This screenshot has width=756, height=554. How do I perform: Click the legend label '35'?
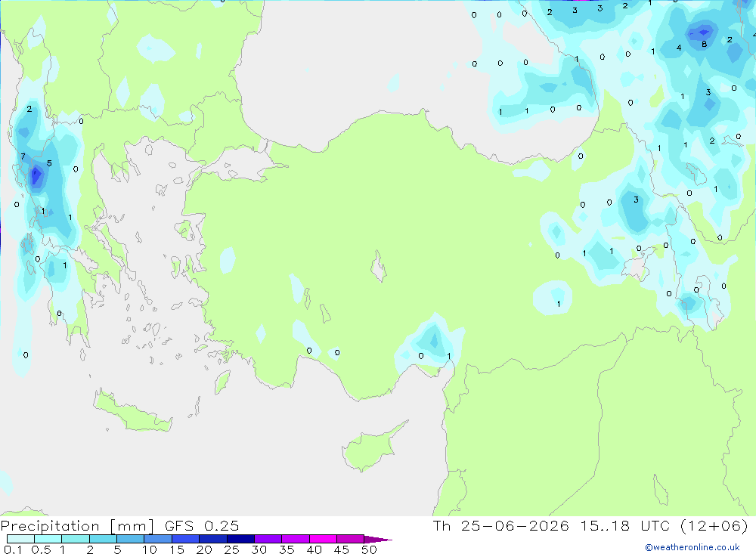pos(287,549)
